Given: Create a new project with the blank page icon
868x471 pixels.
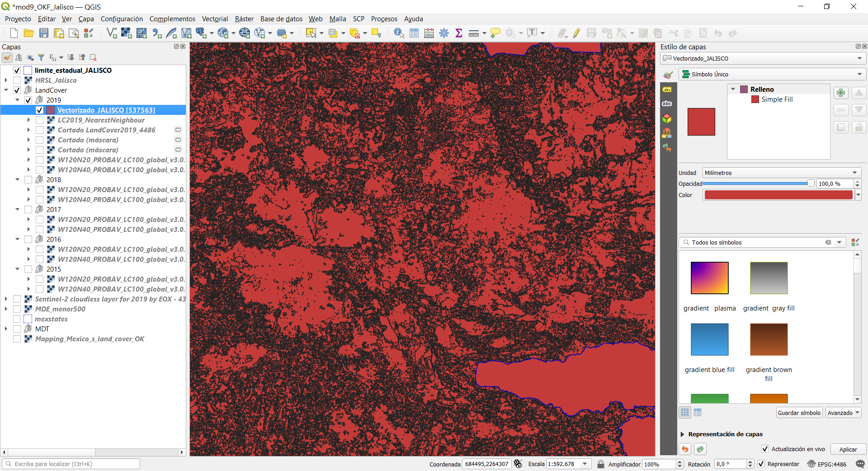Looking at the screenshot, I should pyautogui.click(x=14, y=33).
